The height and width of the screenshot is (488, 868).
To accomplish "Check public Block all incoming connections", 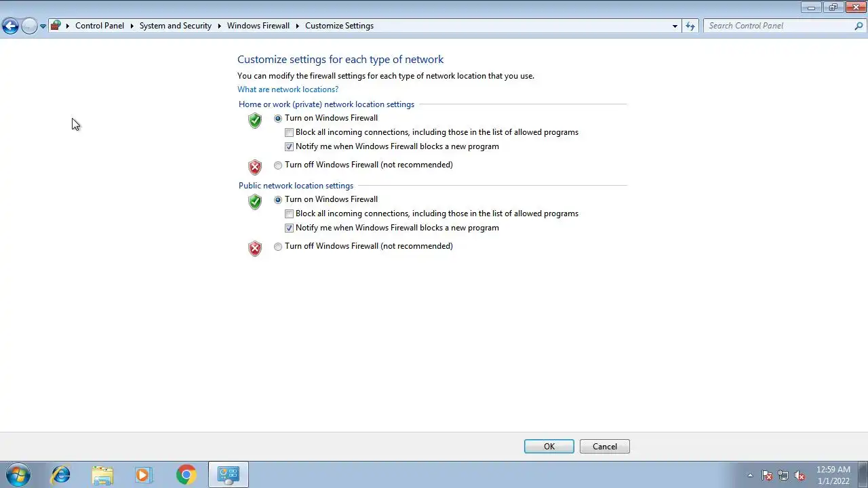I will tap(290, 213).
